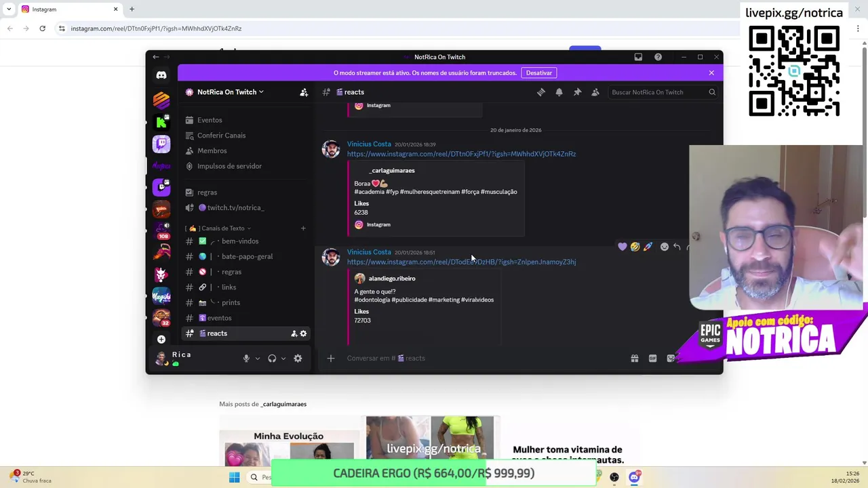This screenshot has width=868, height=488.
Task: Open Instagram reel link DTtn0FxjPf1
Action: tap(461, 154)
